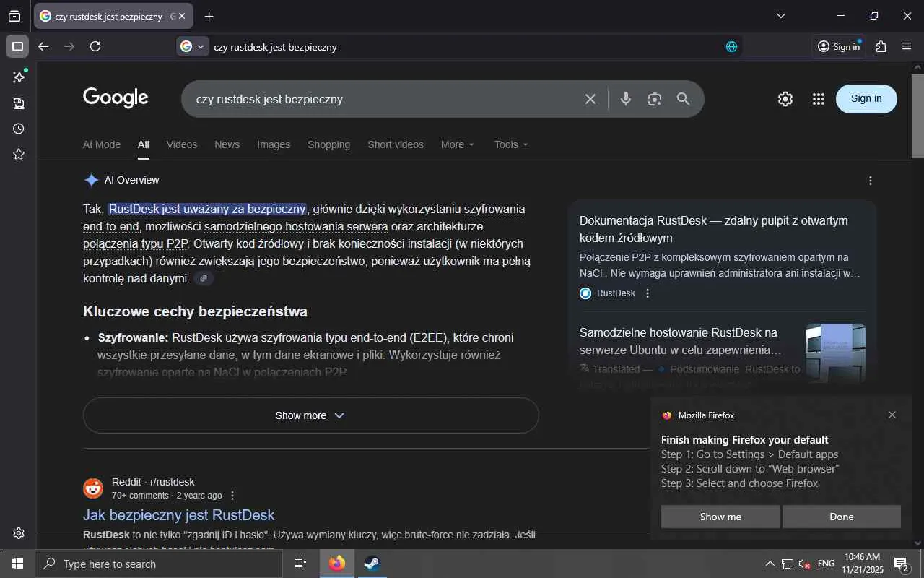Click the Reddit r/rustdesk site icon

[x=93, y=488]
